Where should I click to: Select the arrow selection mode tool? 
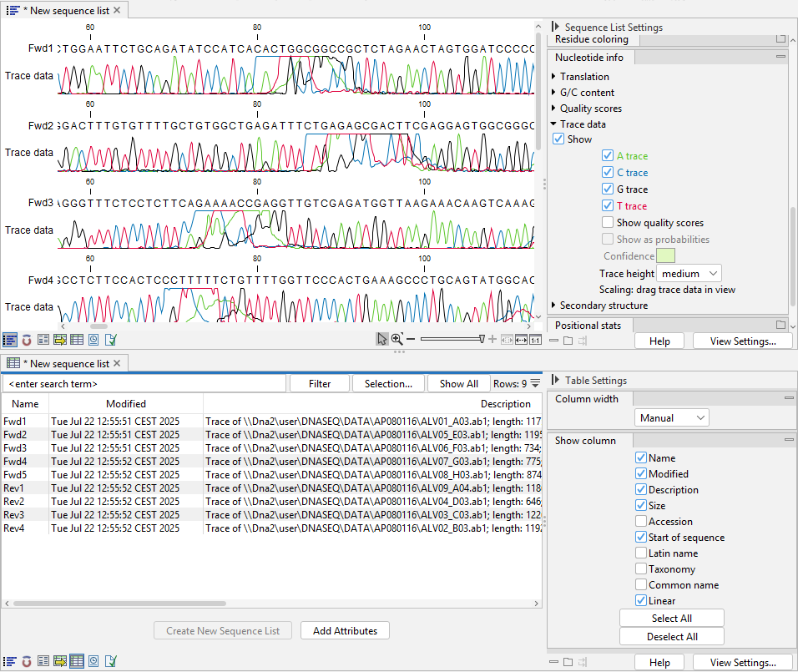pyautogui.click(x=381, y=339)
